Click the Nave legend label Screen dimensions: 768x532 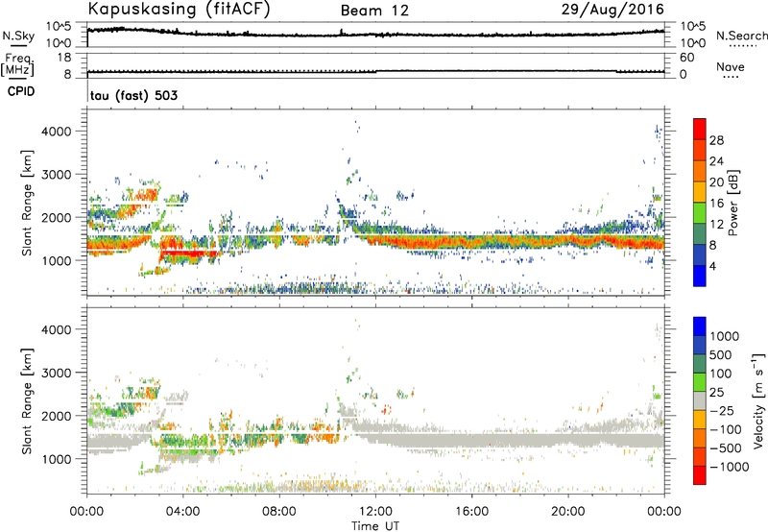click(731, 67)
